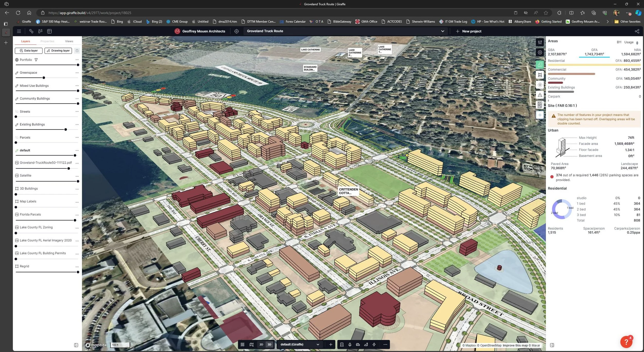
Task: Open the mountain terrain tool
Action: 540,95
